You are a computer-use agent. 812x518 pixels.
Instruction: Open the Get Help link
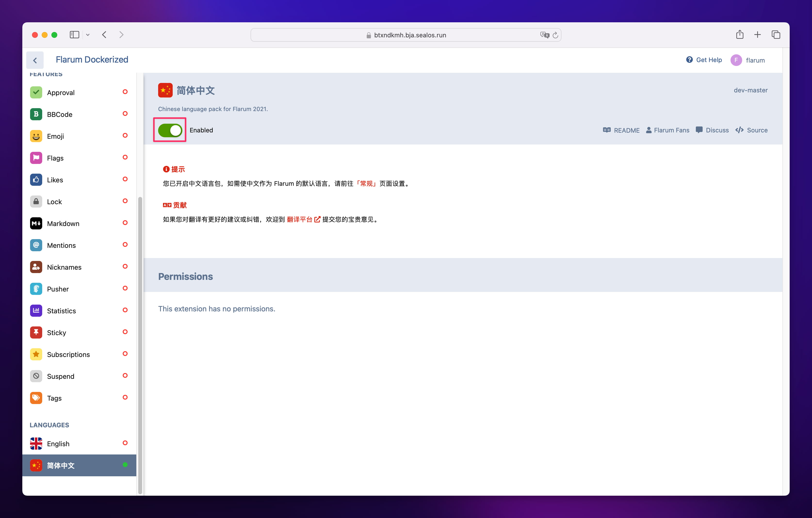[704, 60]
